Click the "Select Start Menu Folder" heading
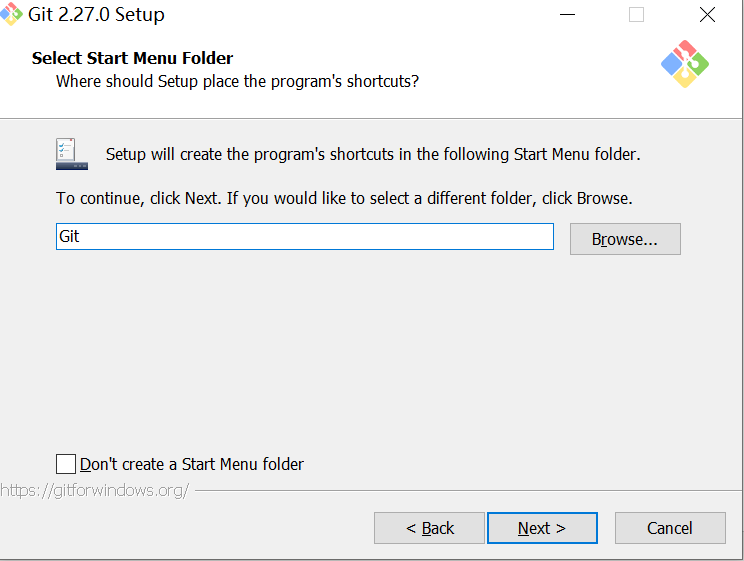744x561 pixels. point(132,58)
